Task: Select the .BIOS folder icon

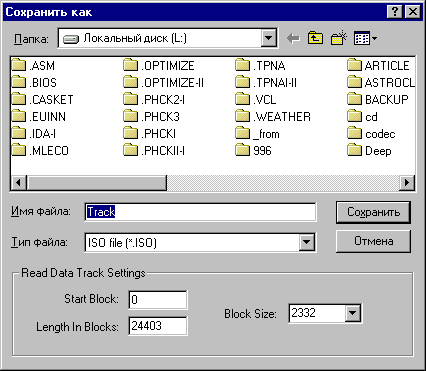Action: pyautogui.click(x=18, y=82)
